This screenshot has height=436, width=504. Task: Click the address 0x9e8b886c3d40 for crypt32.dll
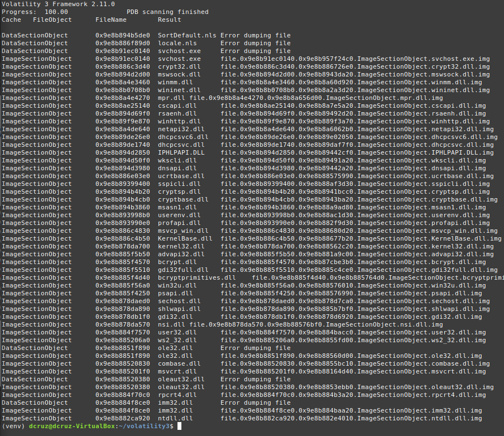[122, 66]
